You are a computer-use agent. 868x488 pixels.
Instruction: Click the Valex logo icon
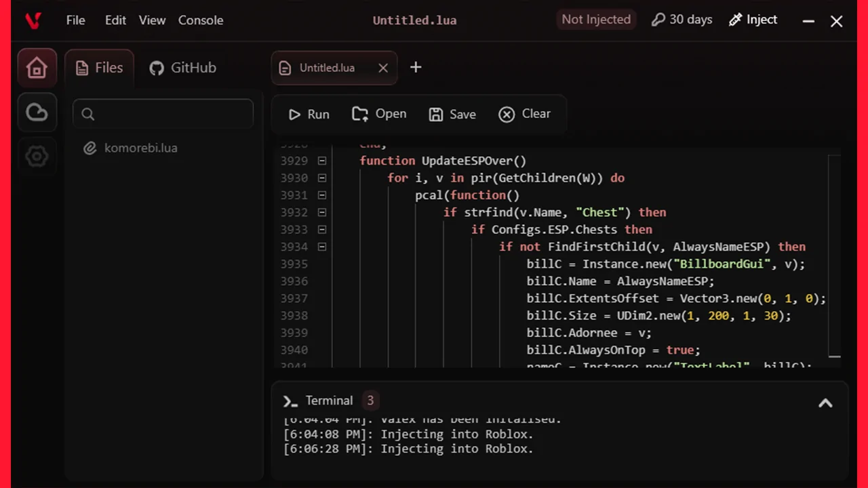coord(33,20)
